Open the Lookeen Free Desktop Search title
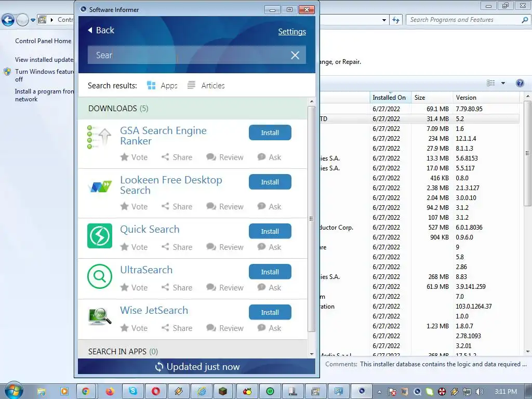 (x=171, y=185)
